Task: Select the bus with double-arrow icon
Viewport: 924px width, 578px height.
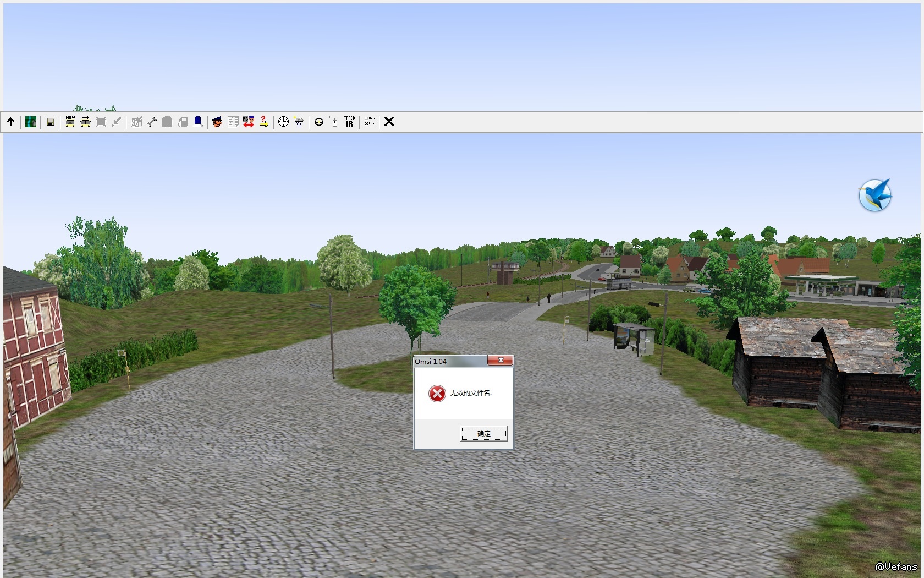Action: point(85,122)
